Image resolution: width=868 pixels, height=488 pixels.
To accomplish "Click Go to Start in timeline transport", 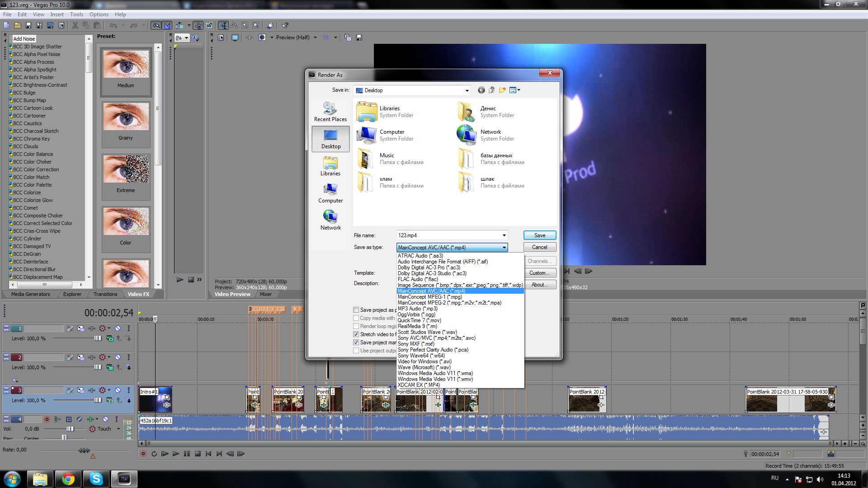I will point(208,454).
